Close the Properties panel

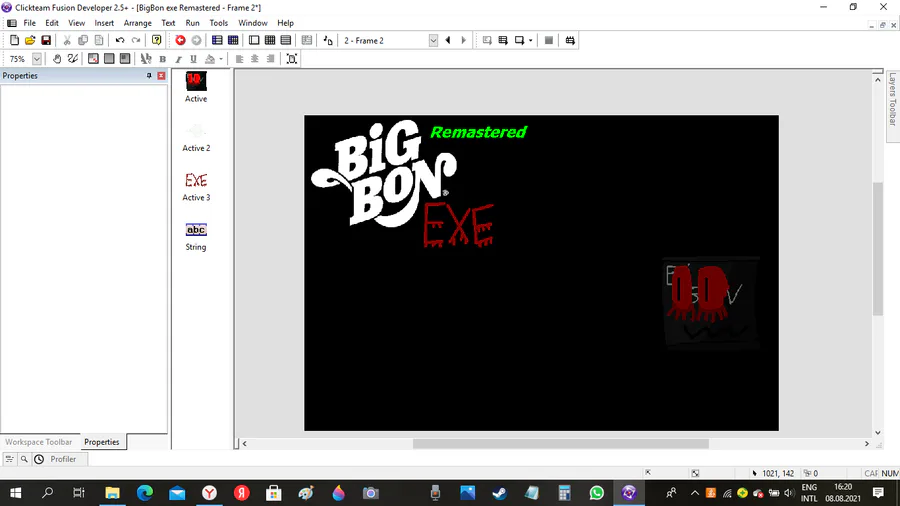[161, 76]
